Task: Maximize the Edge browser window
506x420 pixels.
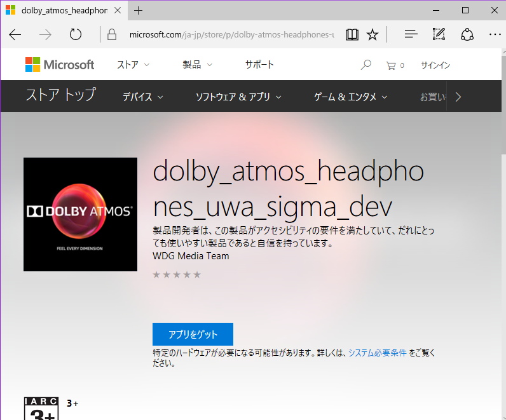Action: [465, 10]
